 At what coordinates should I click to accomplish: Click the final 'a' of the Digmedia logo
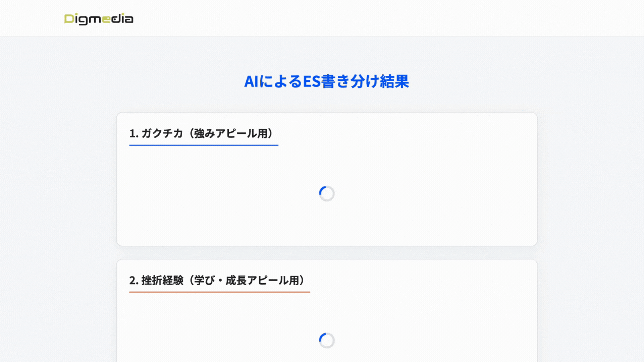coord(129,19)
